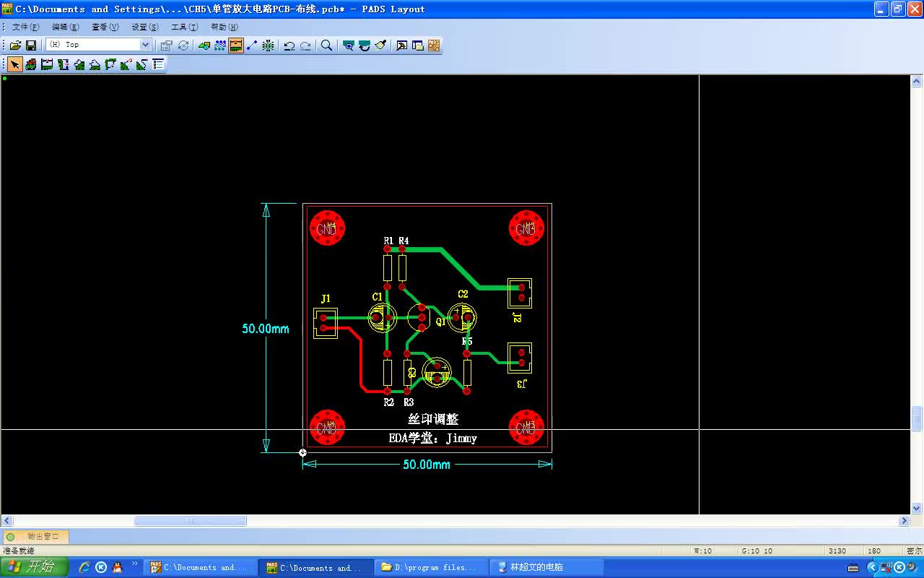Open the BGA fanout toolbar icon
This screenshot has width=924, height=578.
(x=268, y=45)
